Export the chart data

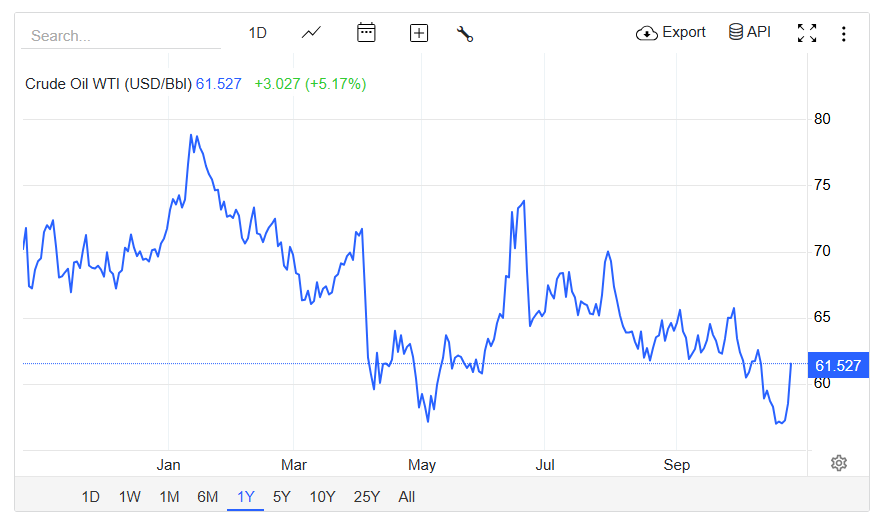click(x=671, y=32)
